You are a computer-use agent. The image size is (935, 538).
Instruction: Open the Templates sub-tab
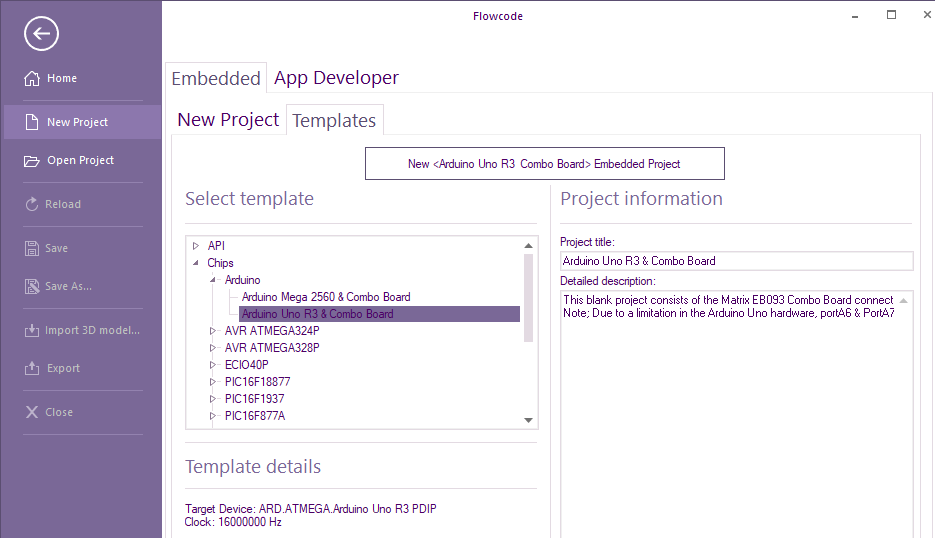click(x=335, y=120)
